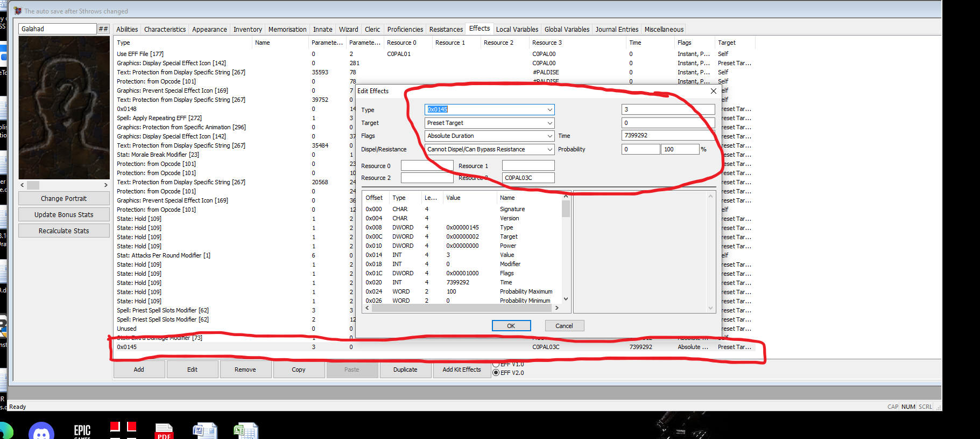
Task: Click the PDF file icon in taskbar
Action: (x=164, y=431)
